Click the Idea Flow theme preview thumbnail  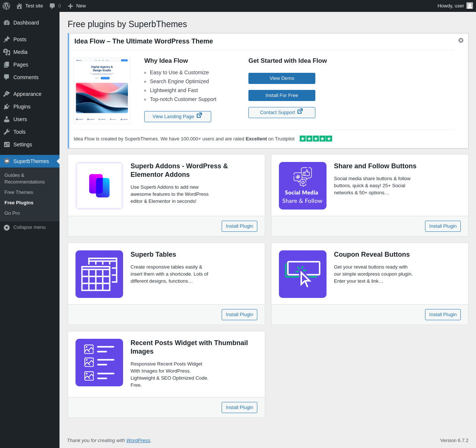102,91
